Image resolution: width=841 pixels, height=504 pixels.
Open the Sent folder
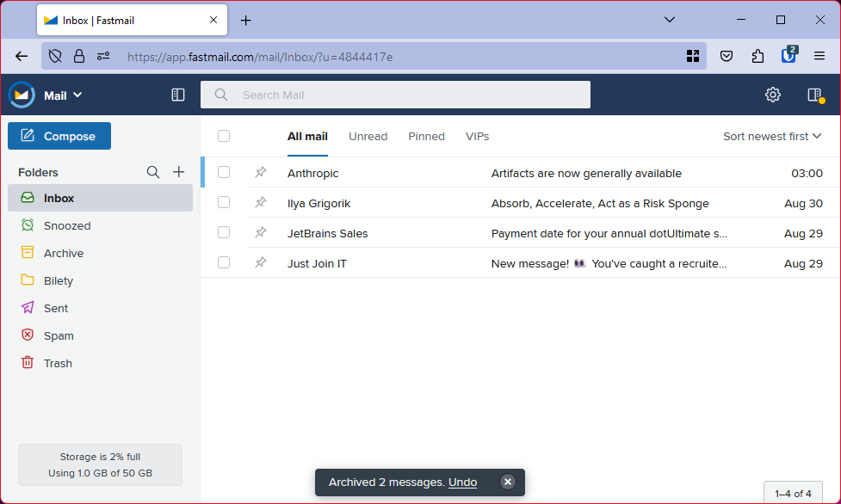tap(101, 308)
